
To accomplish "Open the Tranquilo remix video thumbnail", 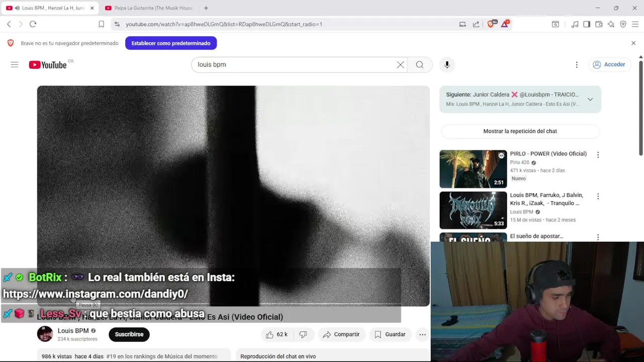I will (473, 210).
